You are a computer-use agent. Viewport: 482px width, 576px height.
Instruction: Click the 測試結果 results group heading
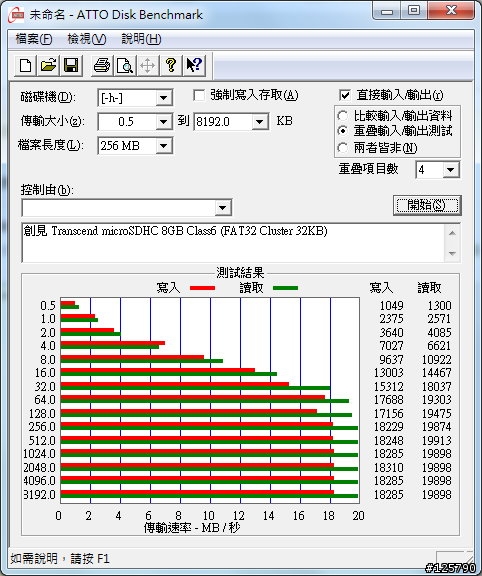pyautogui.click(x=240, y=273)
